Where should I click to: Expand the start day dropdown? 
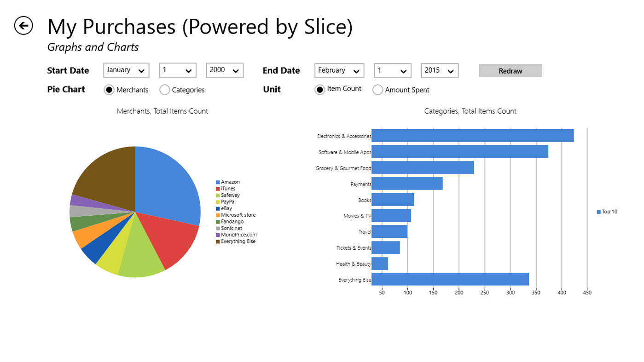coord(178,70)
